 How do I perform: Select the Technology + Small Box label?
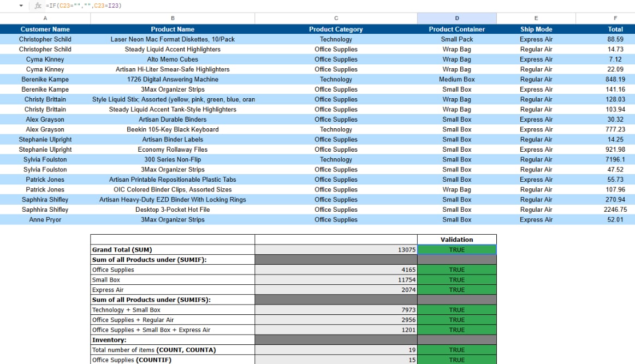pyautogui.click(x=173, y=310)
